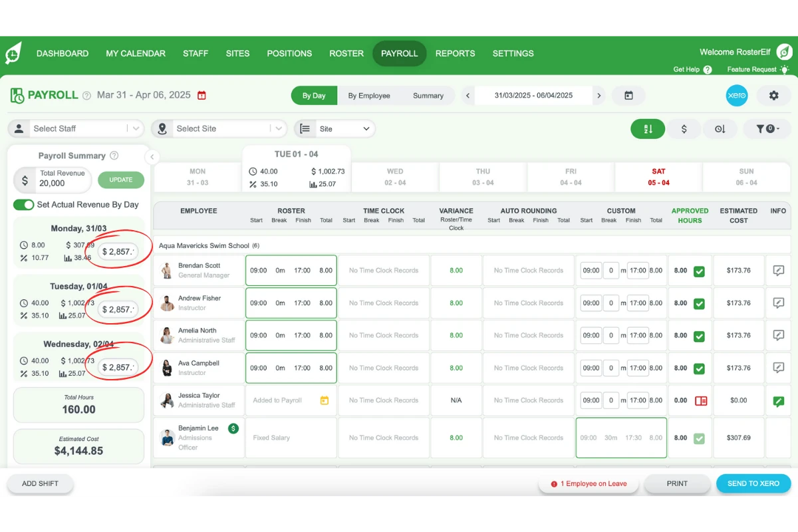Select the By Day view
The image size is (798, 532).
coord(314,96)
